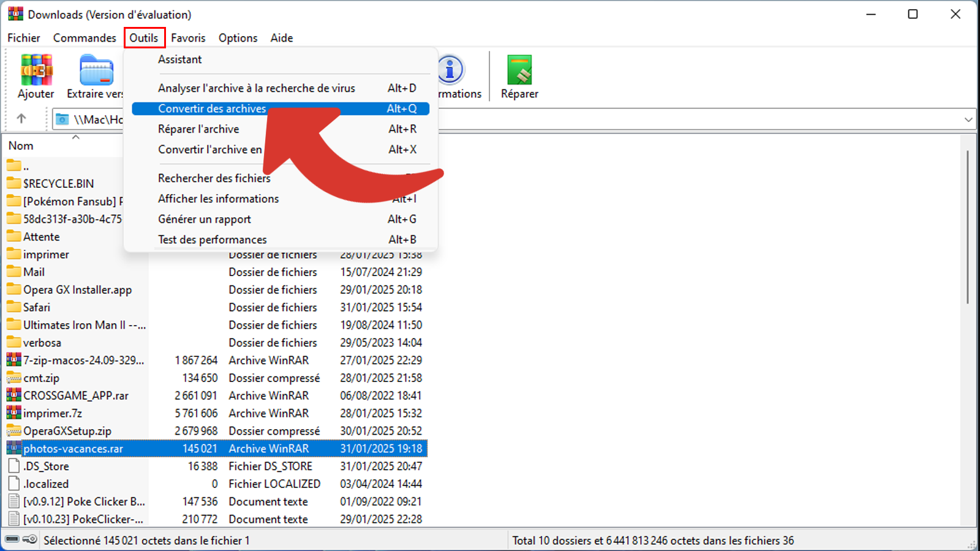Click the 'Total 10 dossiers' status text
Viewport: 980px width, 551px height.
pos(653,541)
